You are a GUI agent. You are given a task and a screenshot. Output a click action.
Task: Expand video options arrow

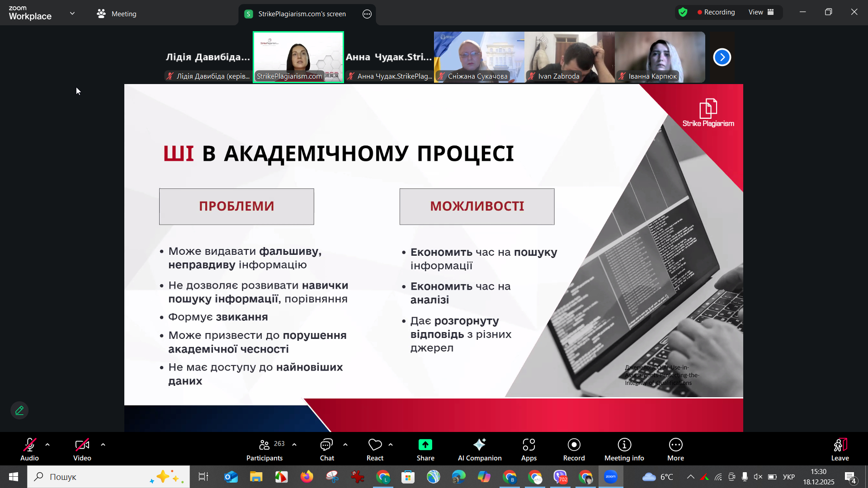[103, 445]
